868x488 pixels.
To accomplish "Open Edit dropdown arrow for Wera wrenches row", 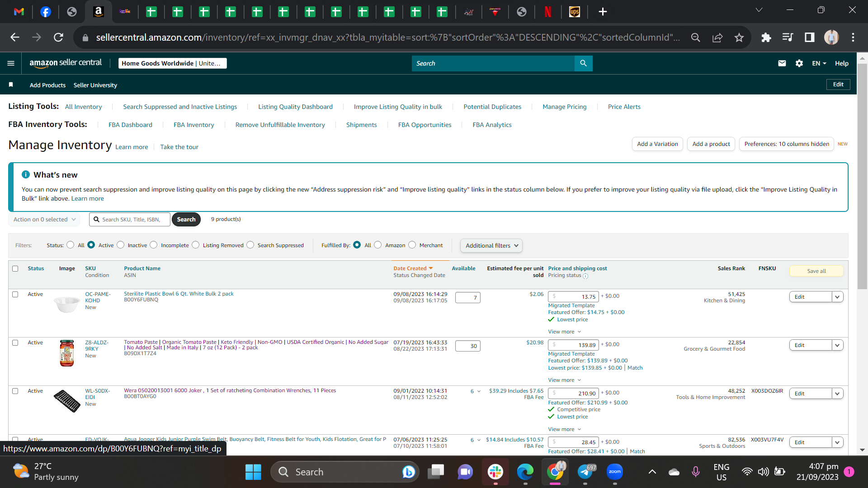I will 837,394.
